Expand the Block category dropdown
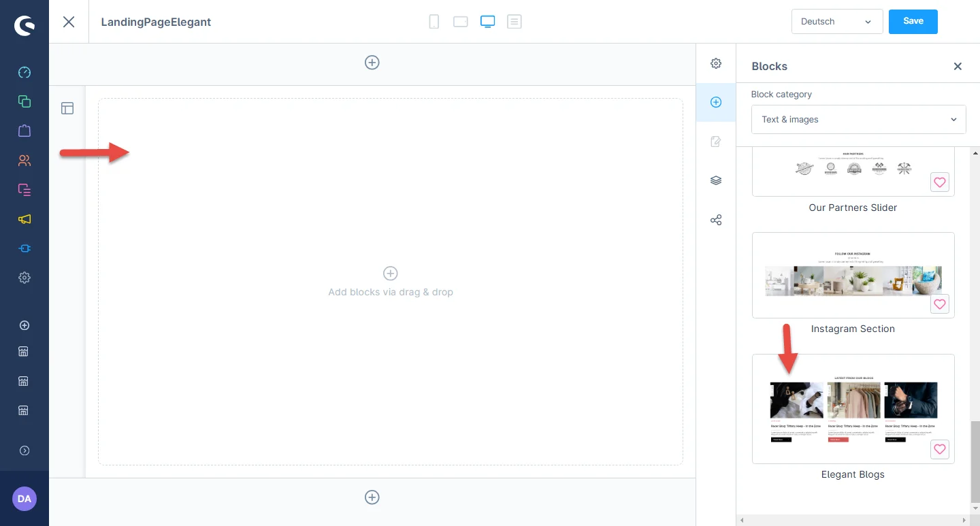Viewport: 980px width, 526px height. tap(858, 120)
